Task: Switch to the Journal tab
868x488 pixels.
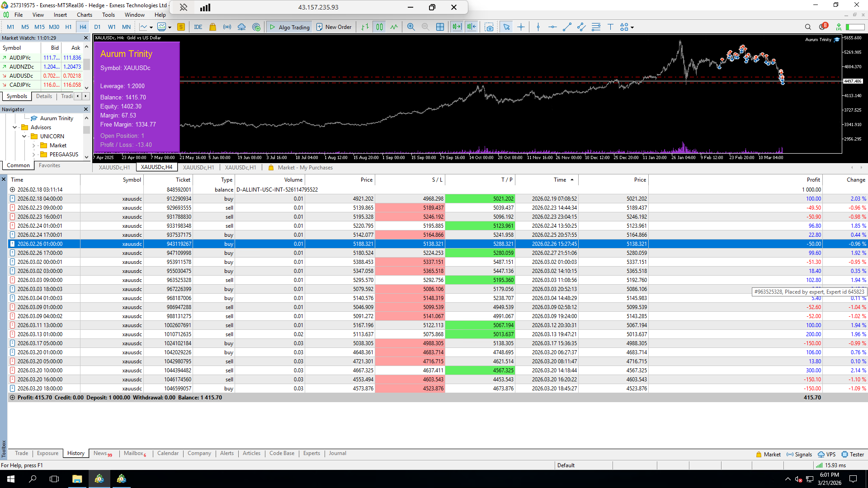Action: click(x=337, y=453)
